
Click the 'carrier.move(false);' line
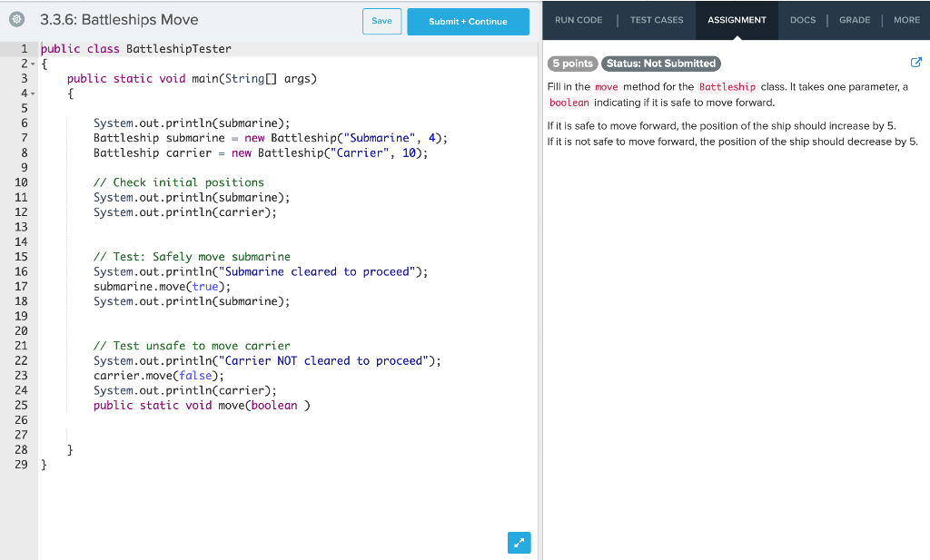coord(158,375)
